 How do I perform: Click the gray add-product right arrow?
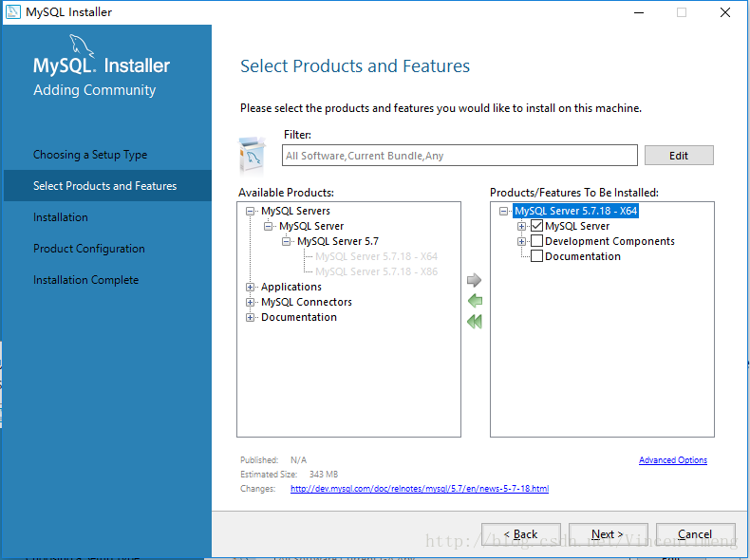pyautogui.click(x=475, y=281)
